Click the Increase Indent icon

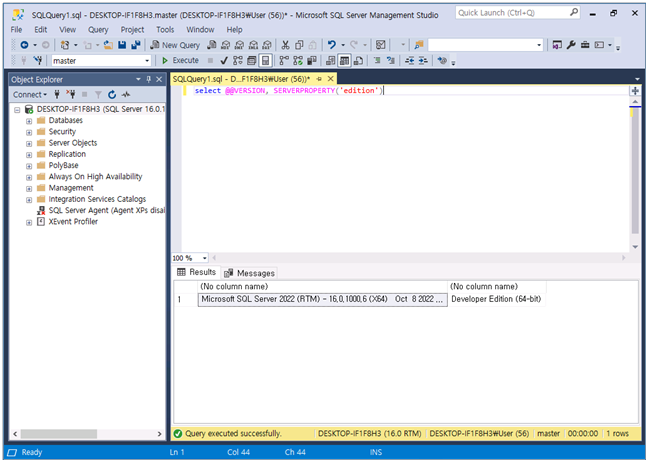(x=423, y=61)
